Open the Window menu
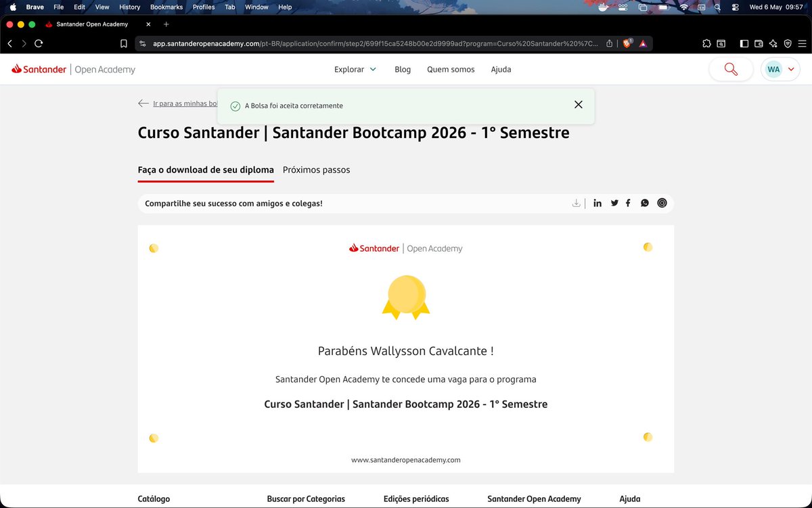Image resolution: width=812 pixels, height=508 pixels. (x=256, y=7)
